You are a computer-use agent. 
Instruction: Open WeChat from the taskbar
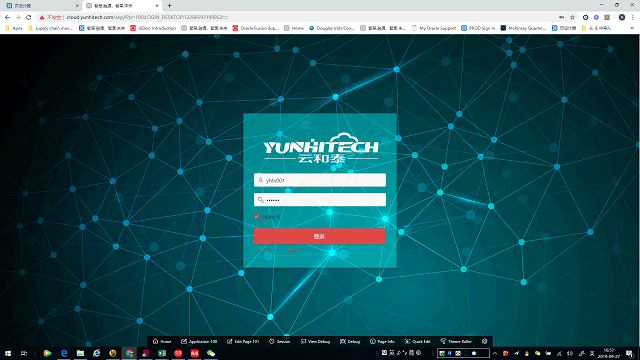(x=211, y=353)
